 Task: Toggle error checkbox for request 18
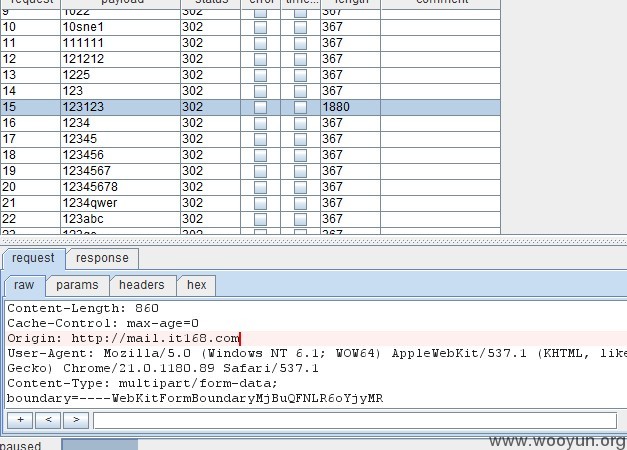click(x=260, y=155)
